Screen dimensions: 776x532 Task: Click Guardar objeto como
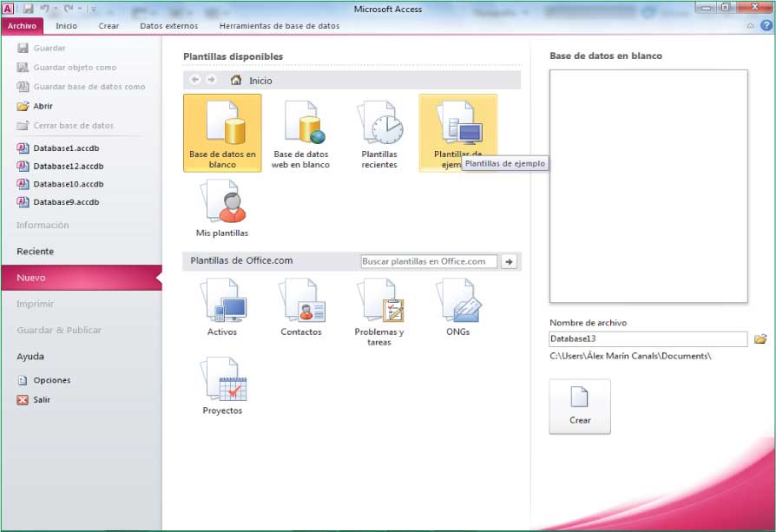click(67, 68)
